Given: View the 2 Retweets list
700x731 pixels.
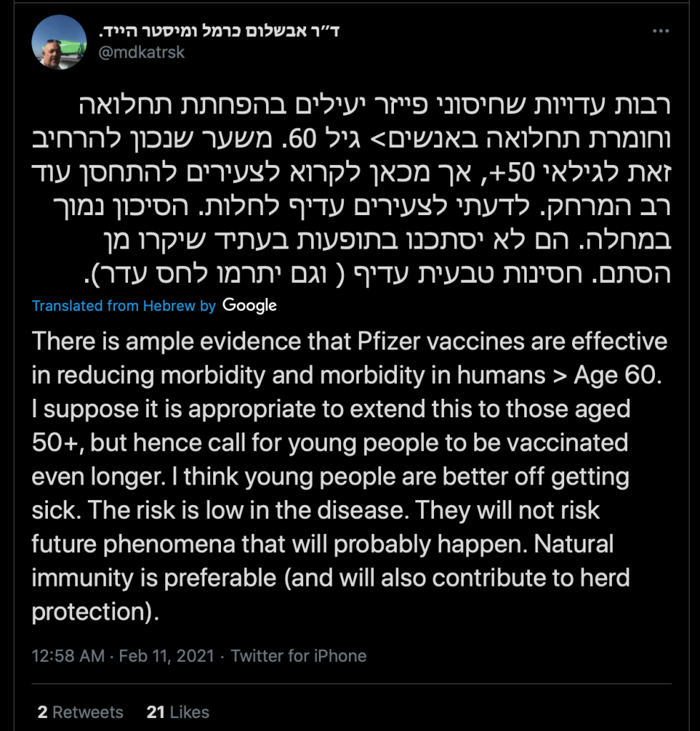Looking at the screenshot, I should pyautogui.click(x=80, y=712).
